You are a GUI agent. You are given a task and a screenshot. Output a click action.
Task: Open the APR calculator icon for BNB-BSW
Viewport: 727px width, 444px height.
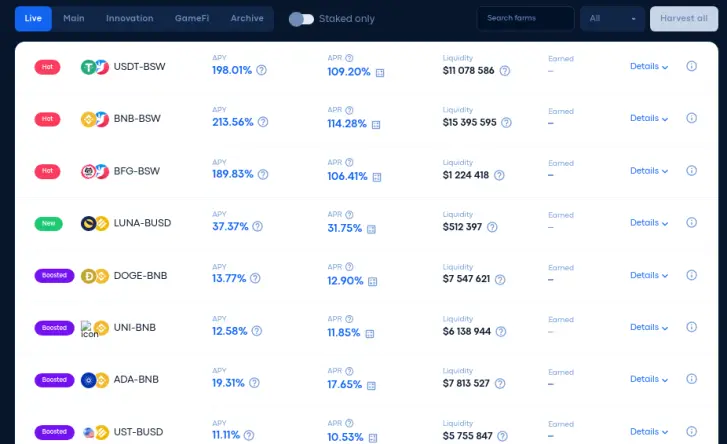coord(376,125)
